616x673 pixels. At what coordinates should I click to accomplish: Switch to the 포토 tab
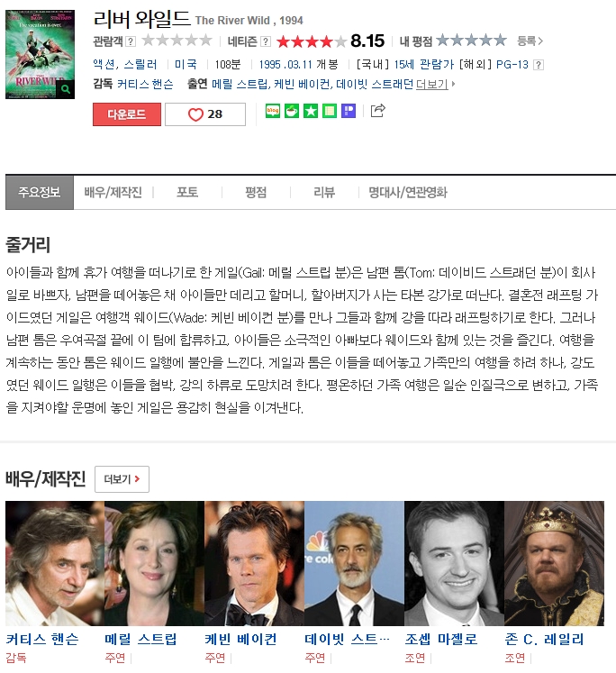(187, 192)
